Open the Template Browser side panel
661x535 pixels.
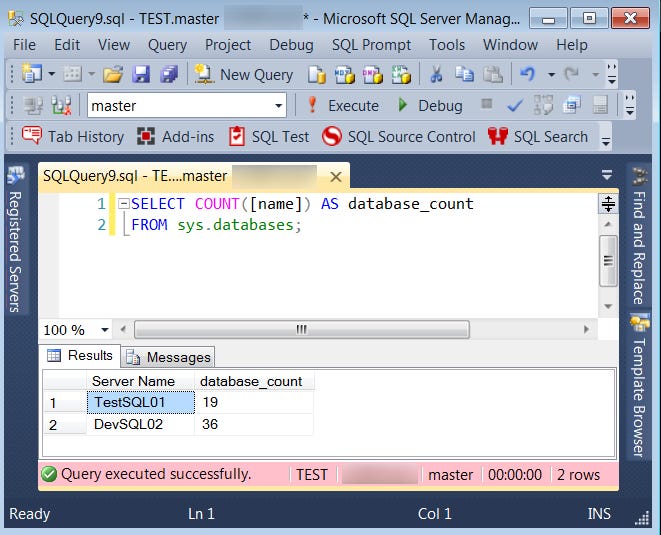click(x=639, y=386)
